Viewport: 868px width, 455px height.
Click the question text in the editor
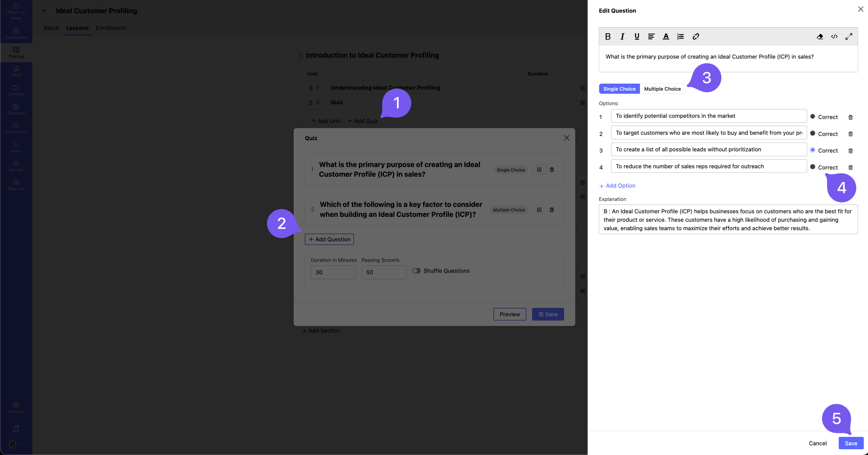click(x=709, y=57)
